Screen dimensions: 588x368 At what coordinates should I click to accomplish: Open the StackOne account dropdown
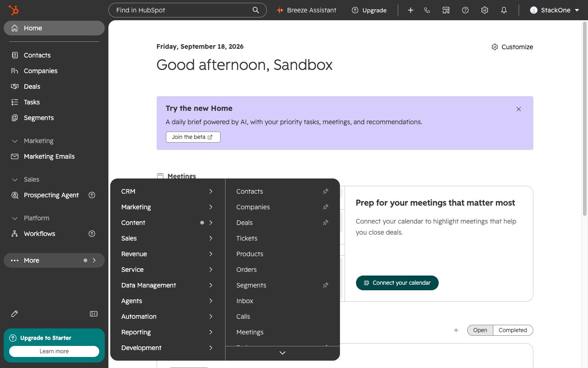point(554,10)
